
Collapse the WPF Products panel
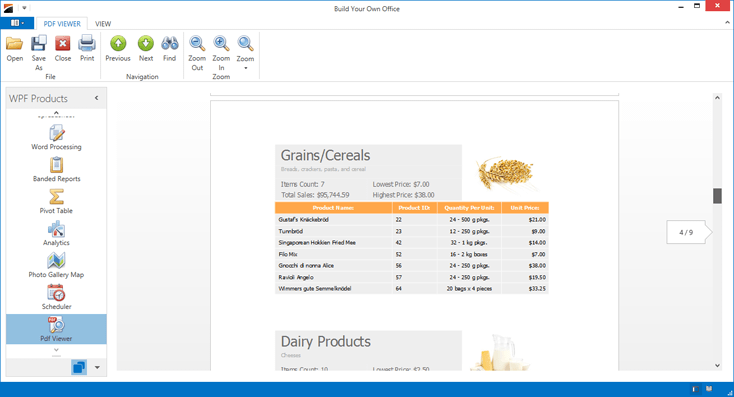[96, 98]
